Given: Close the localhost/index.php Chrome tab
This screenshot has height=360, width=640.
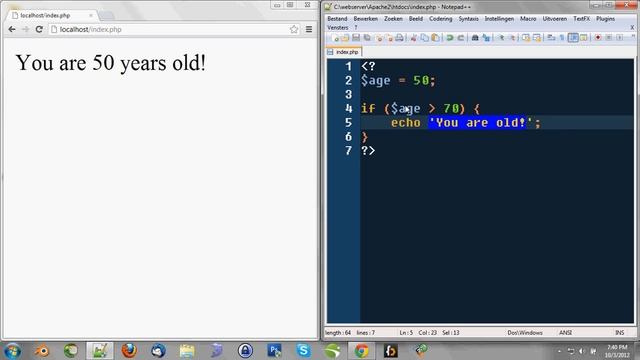Looking at the screenshot, I should [x=91, y=16].
